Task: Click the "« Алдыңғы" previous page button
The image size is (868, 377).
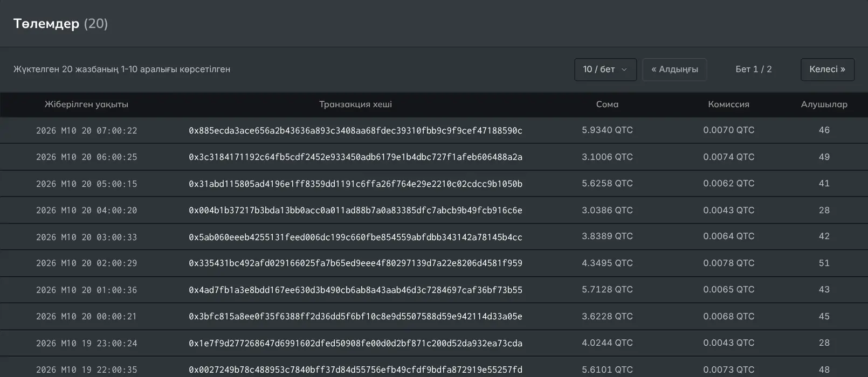Action: pos(674,69)
